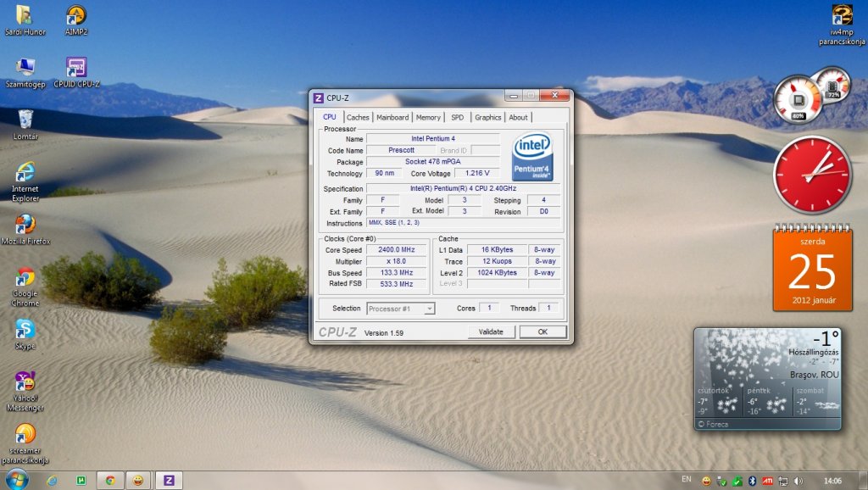This screenshot has width=868, height=490.
Task: Click the Revision value D0
Action: [543, 211]
